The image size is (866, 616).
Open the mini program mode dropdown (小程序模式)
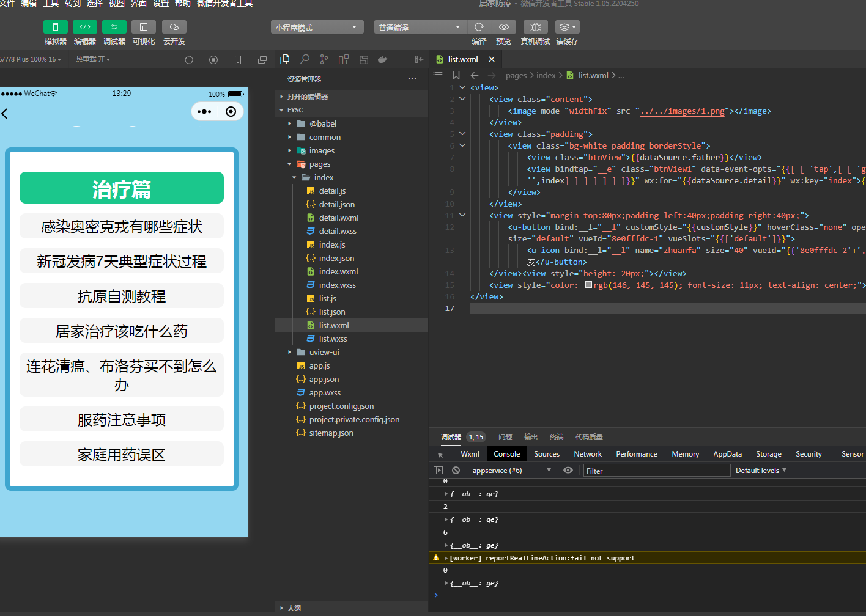(317, 27)
